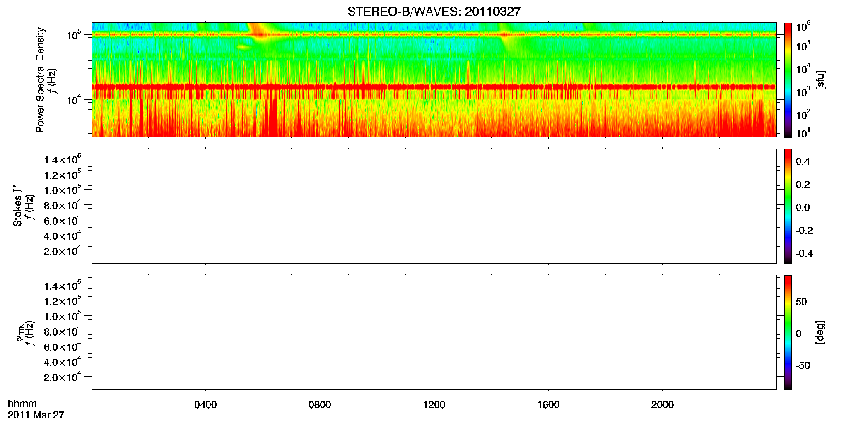Click the empty phi RTN plot panel
The width and height of the screenshot is (868, 447).
pos(434,332)
